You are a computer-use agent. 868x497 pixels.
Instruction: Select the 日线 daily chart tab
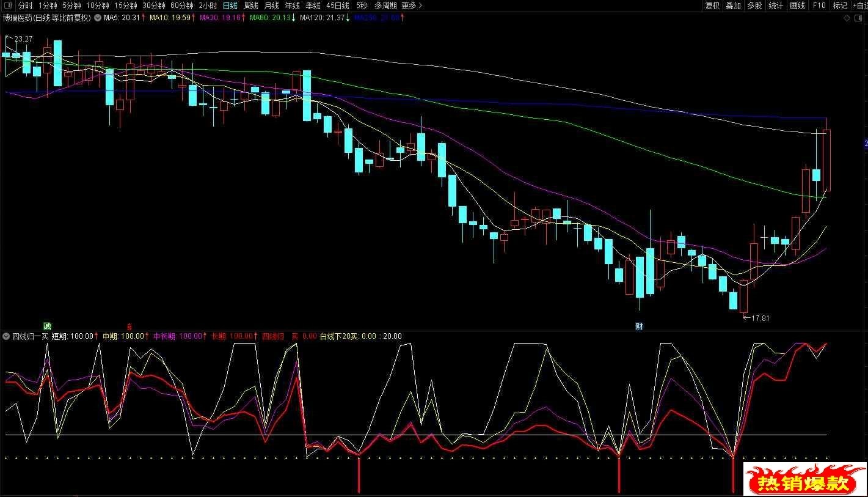(x=230, y=6)
